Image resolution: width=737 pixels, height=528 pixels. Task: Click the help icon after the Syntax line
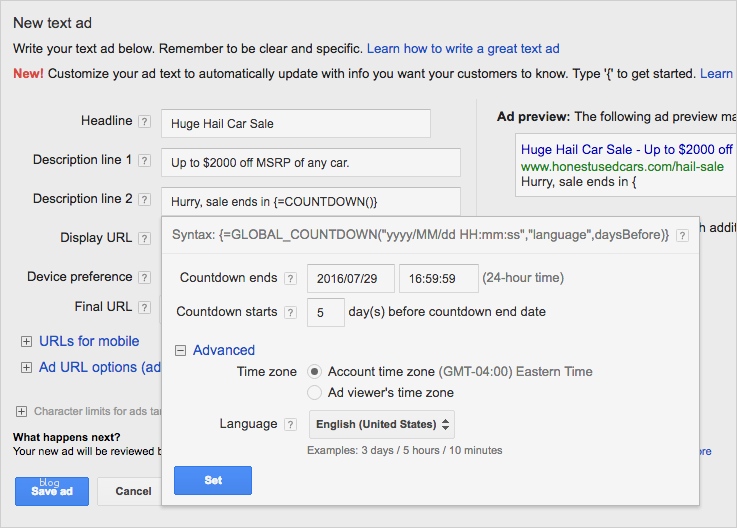(x=682, y=235)
